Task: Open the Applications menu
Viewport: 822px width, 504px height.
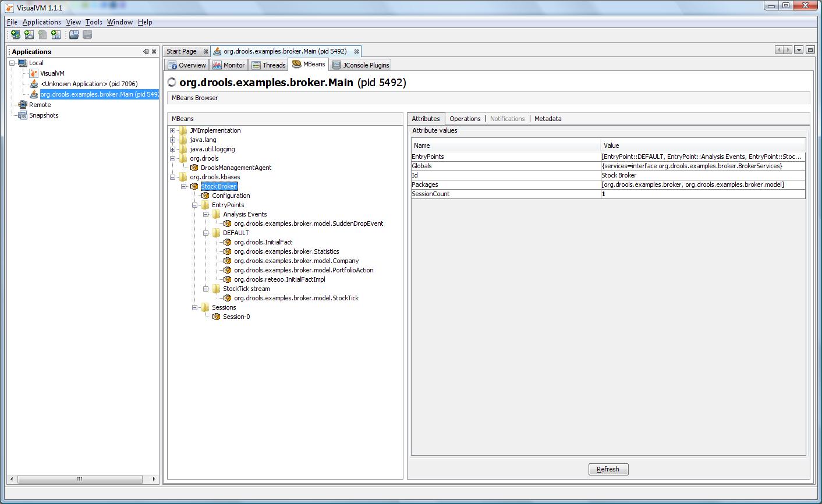Action: pyautogui.click(x=42, y=22)
